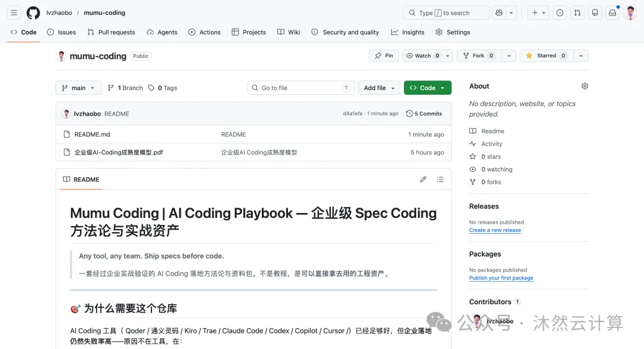Open the hamburger navigation menu

[x=14, y=13]
